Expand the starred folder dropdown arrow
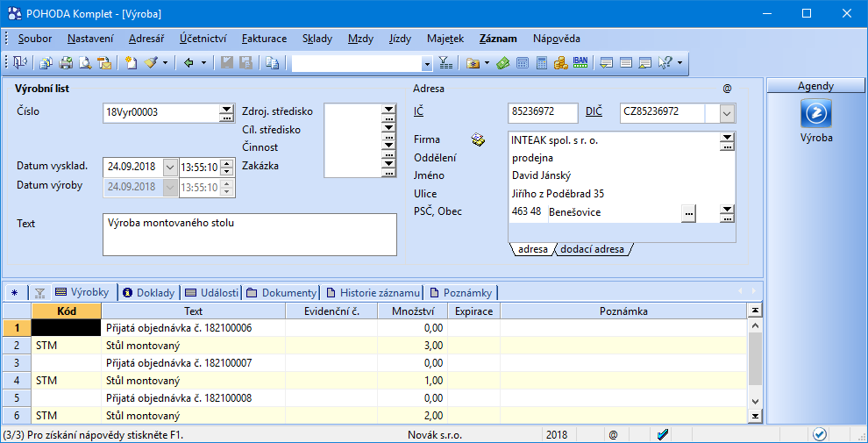Image resolution: width=868 pixels, height=443 pixels. [487, 63]
